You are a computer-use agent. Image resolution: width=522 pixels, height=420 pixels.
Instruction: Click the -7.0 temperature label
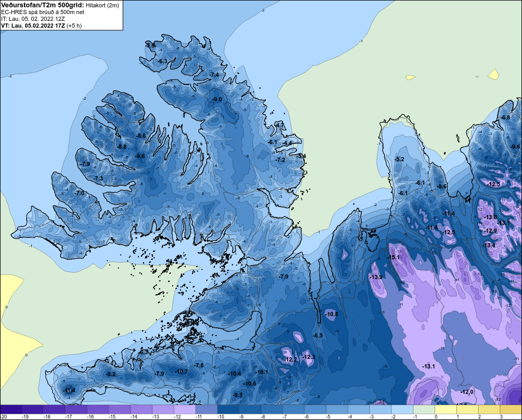[79, 193]
